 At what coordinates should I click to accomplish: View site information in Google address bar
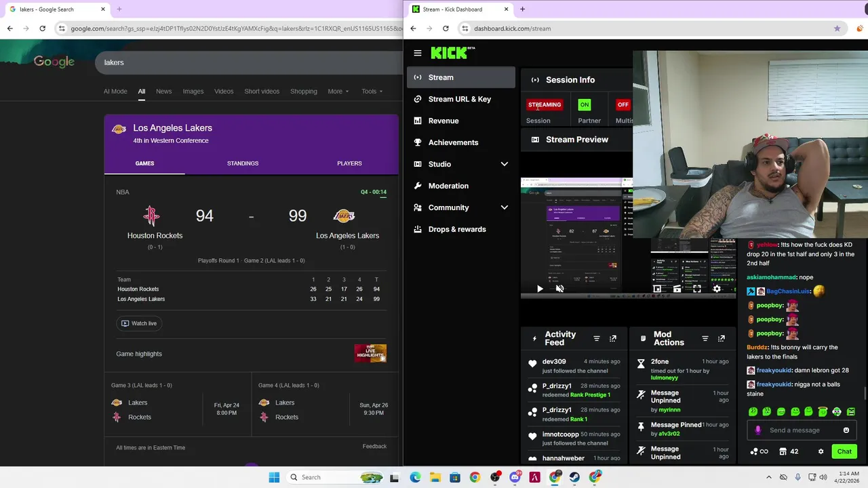coord(62,28)
